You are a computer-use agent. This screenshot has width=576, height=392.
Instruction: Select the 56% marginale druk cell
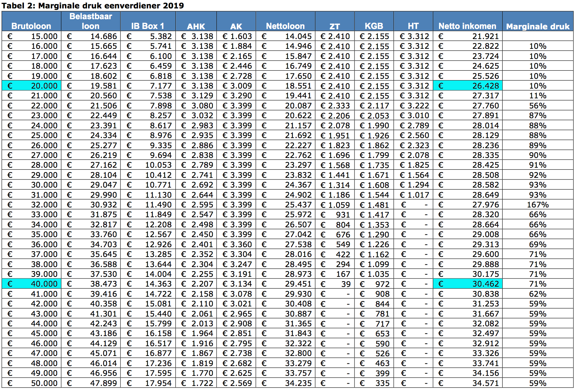538,106
